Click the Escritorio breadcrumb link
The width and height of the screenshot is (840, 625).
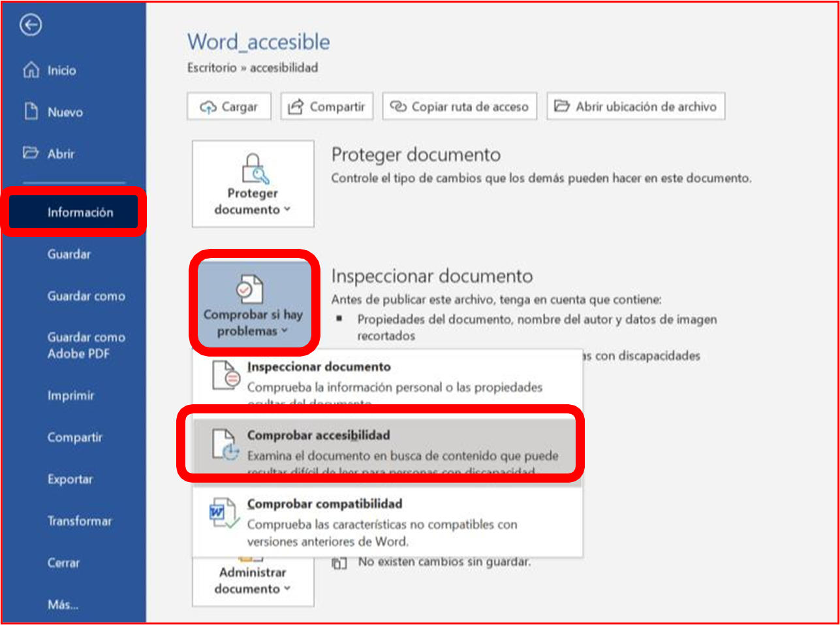coord(211,68)
